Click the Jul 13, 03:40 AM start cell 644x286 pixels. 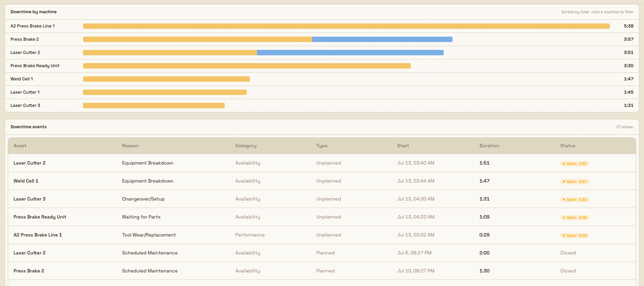pyautogui.click(x=416, y=163)
